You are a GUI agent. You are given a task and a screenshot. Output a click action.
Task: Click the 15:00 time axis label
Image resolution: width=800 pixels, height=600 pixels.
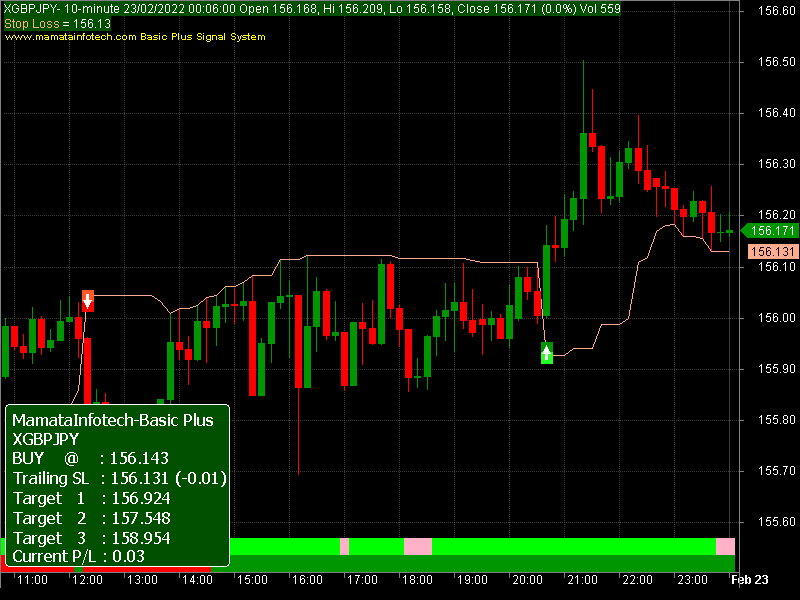pyautogui.click(x=253, y=580)
